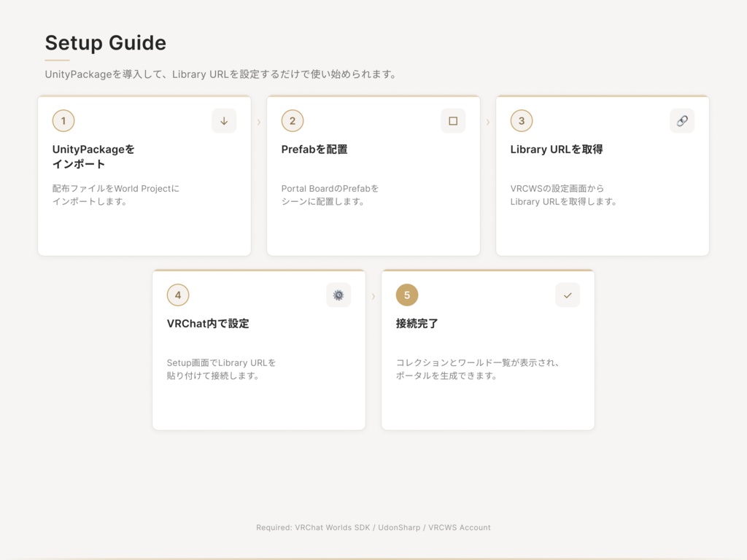Click the square Prefab icon on step 2 card
Viewport: 747px width, 560px height.
(x=453, y=121)
